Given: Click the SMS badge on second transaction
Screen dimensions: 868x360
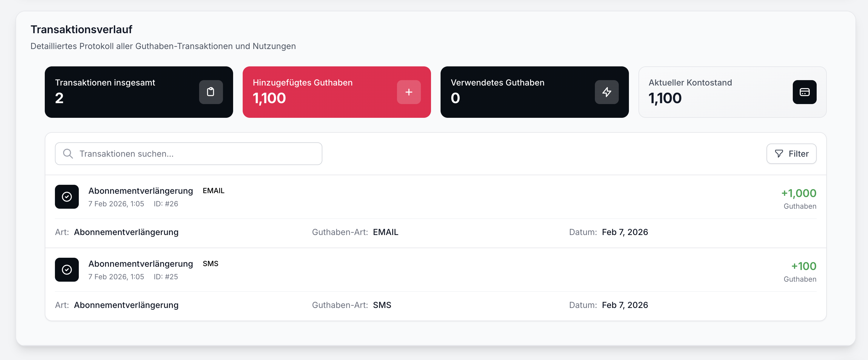Looking at the screenshot, I should pos(210,263).
